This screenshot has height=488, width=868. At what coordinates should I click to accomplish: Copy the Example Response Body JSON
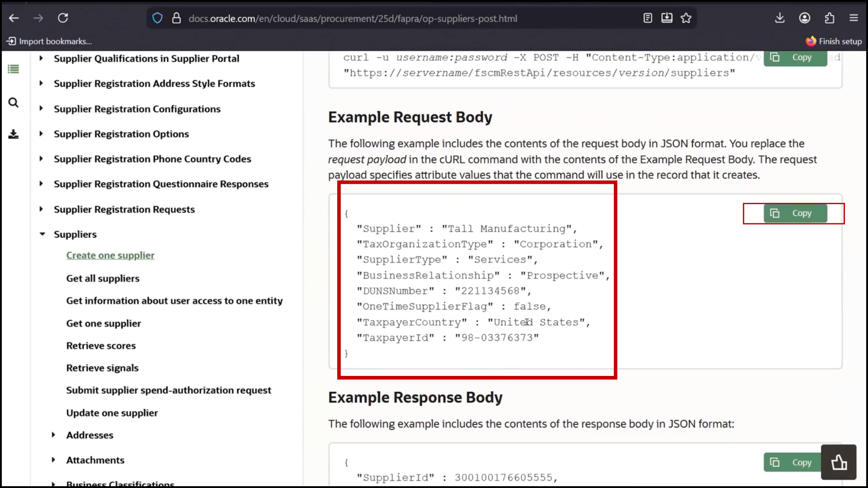(x=792, y=462)
